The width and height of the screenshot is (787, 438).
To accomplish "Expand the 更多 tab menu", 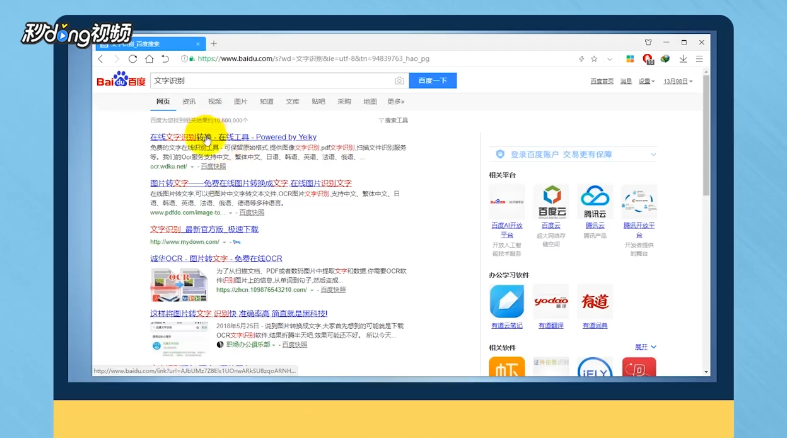I will [396, 101].
